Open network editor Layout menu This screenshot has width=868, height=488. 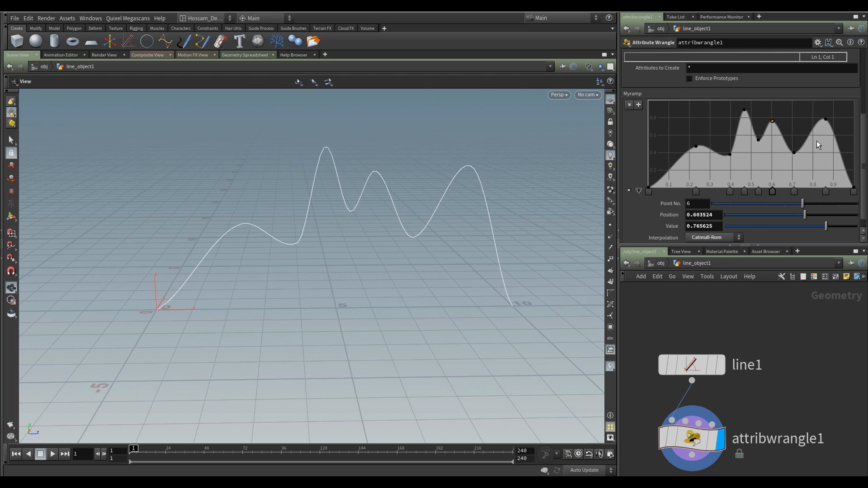(x=728, y=277)
